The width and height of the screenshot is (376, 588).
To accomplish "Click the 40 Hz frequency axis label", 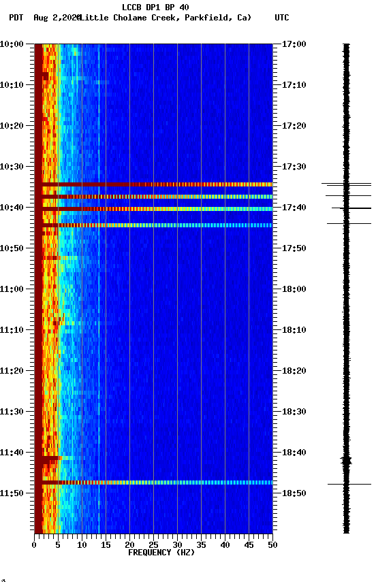I will (x=225, y=545).
